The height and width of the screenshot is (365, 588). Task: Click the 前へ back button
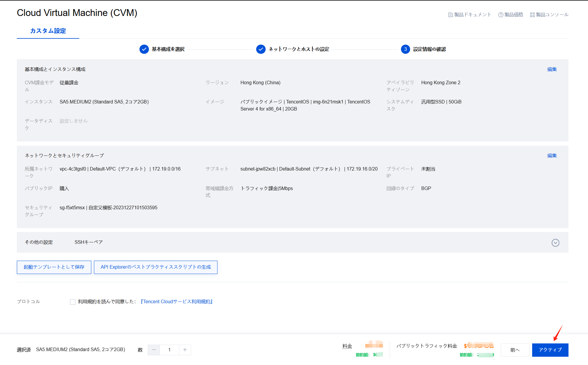click(515, 350)
